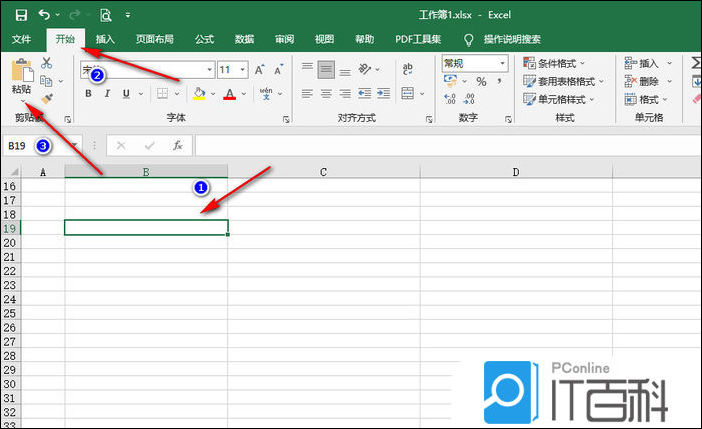Image resolution: width=702 pixels, height=429 pixels.
Task: Open 套用表格格式 table styles menu
Action: 563,81
